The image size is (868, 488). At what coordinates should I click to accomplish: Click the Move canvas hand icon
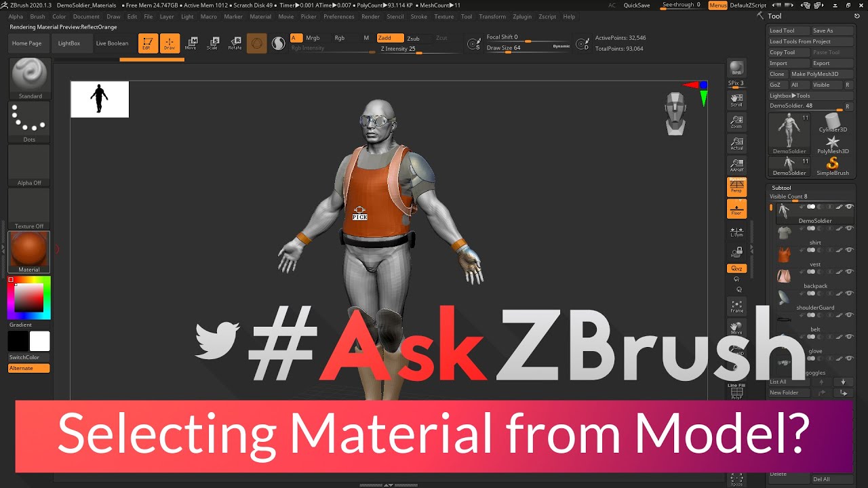pos(736,328)
